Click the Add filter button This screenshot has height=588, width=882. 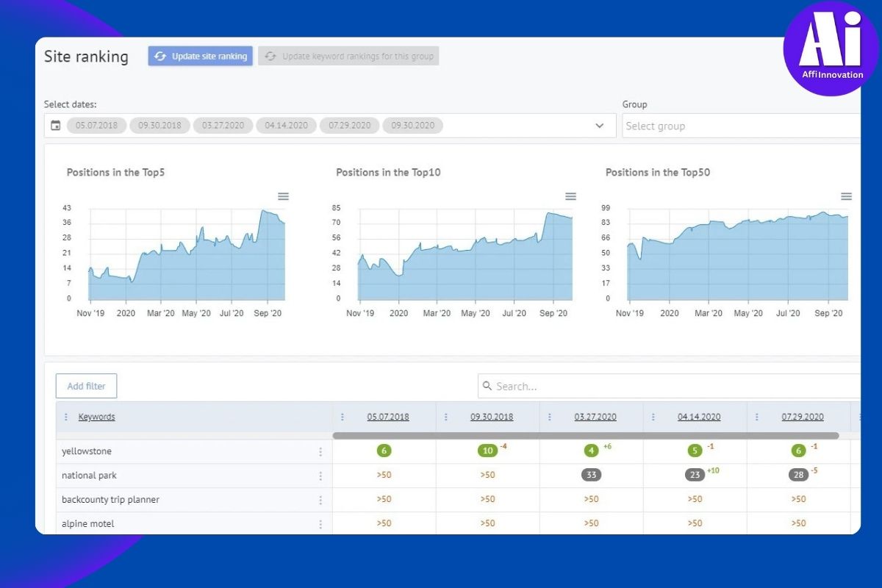[86, 386]
